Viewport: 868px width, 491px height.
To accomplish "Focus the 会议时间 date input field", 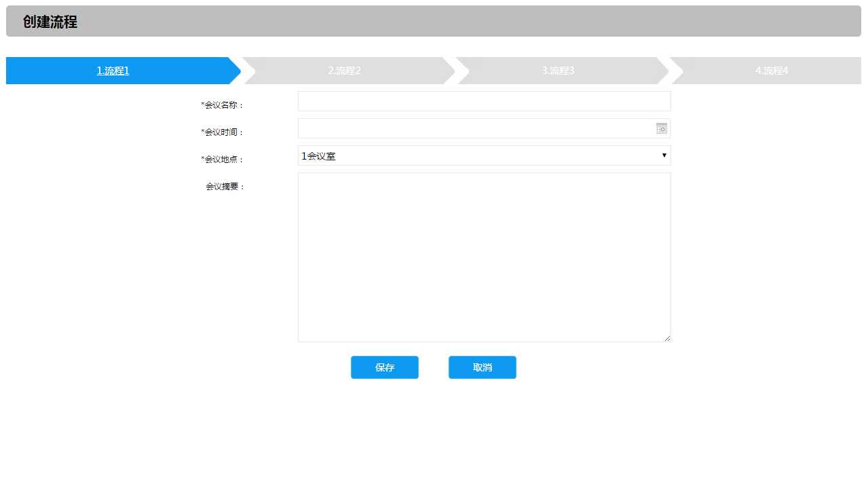I will [x=484, y=128].
